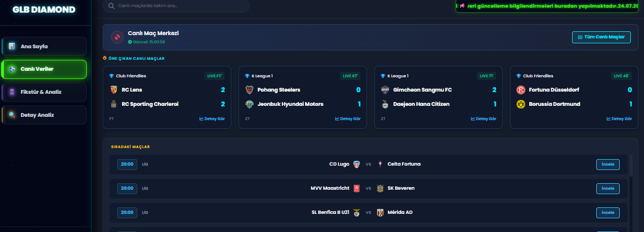This screenshot has width=644, height=232.
Task: Click the search magnifier icon
Action: [112, 5]
